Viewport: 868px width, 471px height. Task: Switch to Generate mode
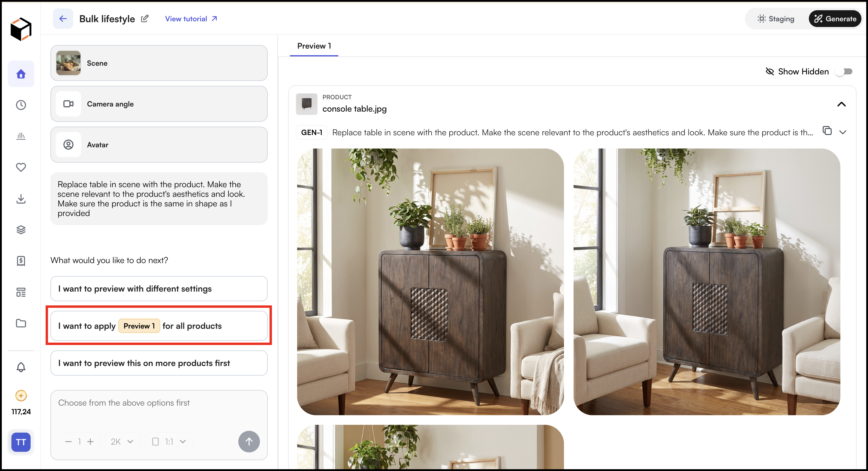pyautogui.click(x=835, y=19)
